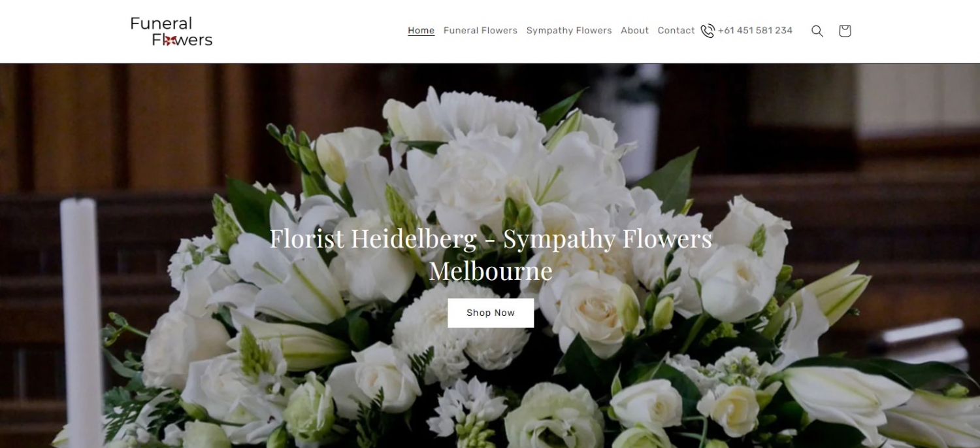Click the word Melbourne in the hero heading
The height and width of the screenshot is (448, 980).
[x=491, y=271]
